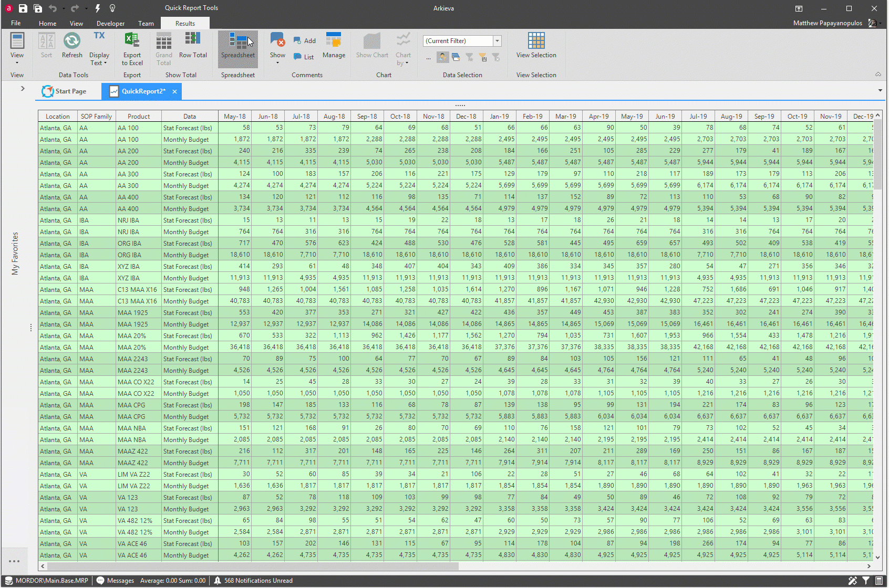This screenshot has height=588, width=889.
Task: Click the MORDOR\Main.Base.MRP connection label
Action: point(51,581)
